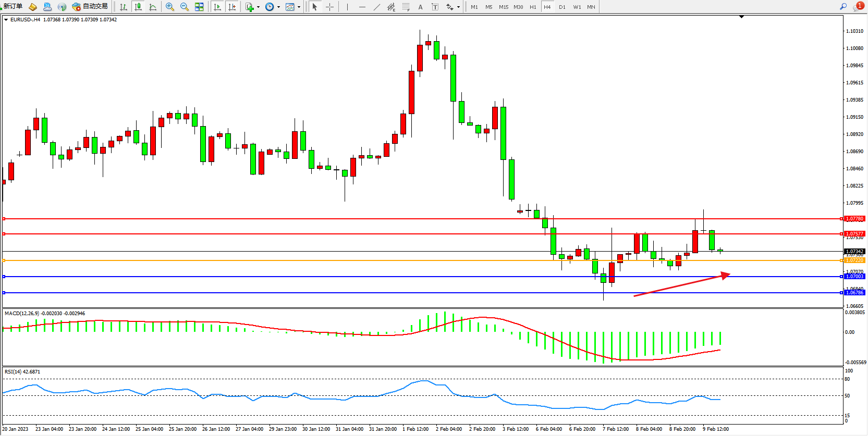Click the 新订单 new order button

click(13, 7)
